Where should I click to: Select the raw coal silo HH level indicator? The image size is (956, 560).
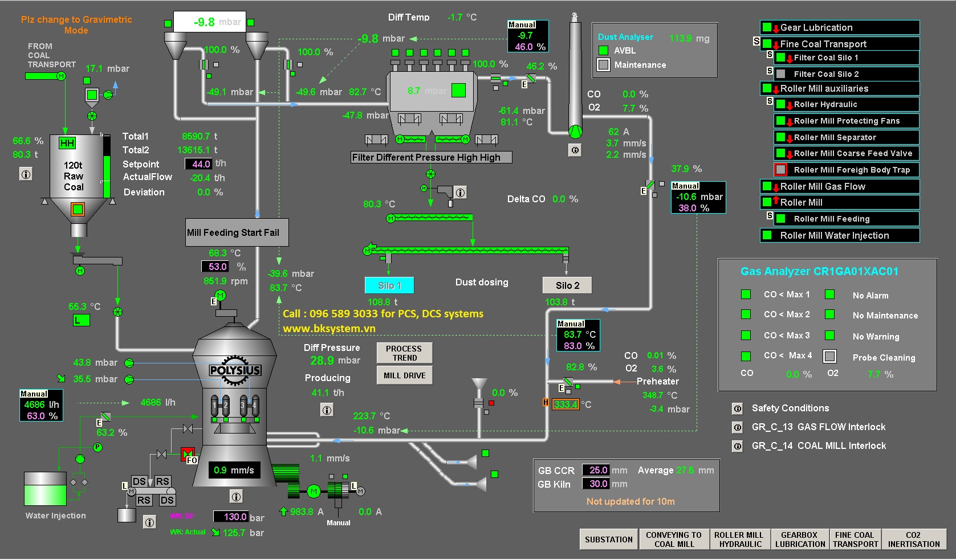(x=67, y=143)
